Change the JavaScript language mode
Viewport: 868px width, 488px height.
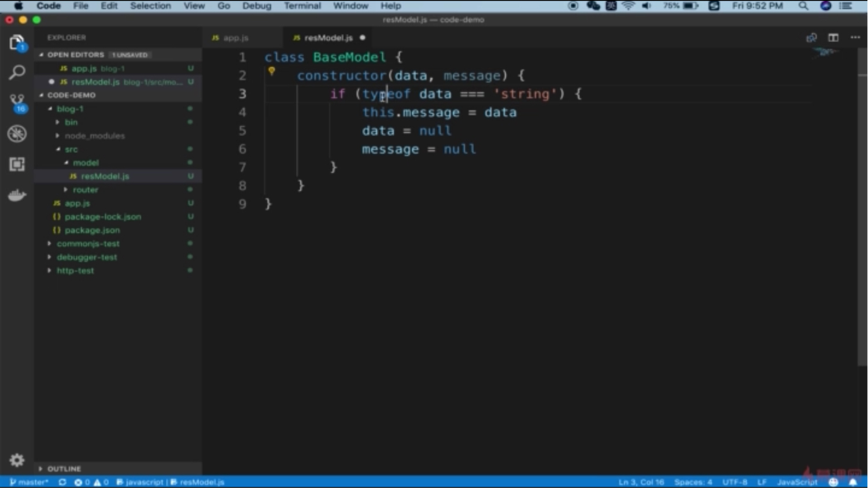coord(797,482)
